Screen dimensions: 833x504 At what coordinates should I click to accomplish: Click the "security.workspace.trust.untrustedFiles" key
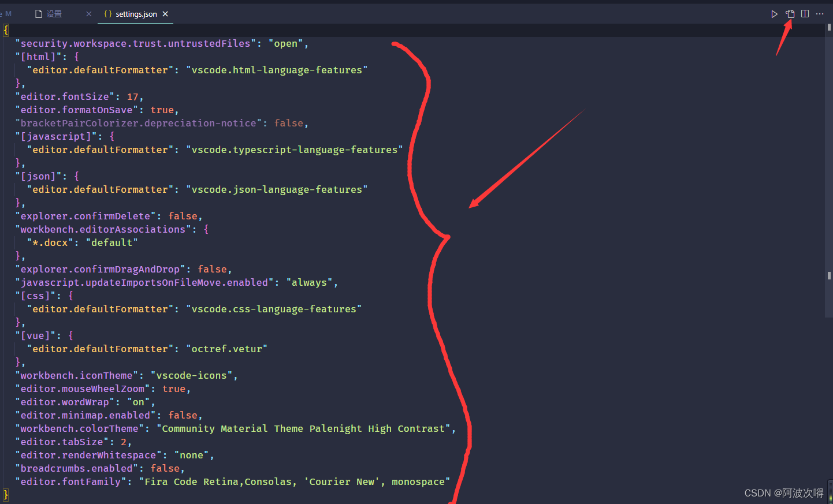136,43
